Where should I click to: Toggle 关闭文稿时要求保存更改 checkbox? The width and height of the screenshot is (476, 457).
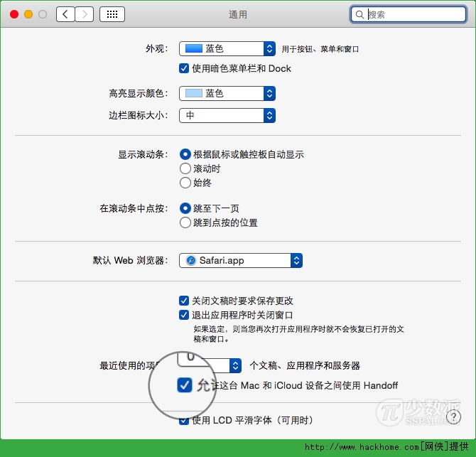pyautogui.click(x=184, y=301)
